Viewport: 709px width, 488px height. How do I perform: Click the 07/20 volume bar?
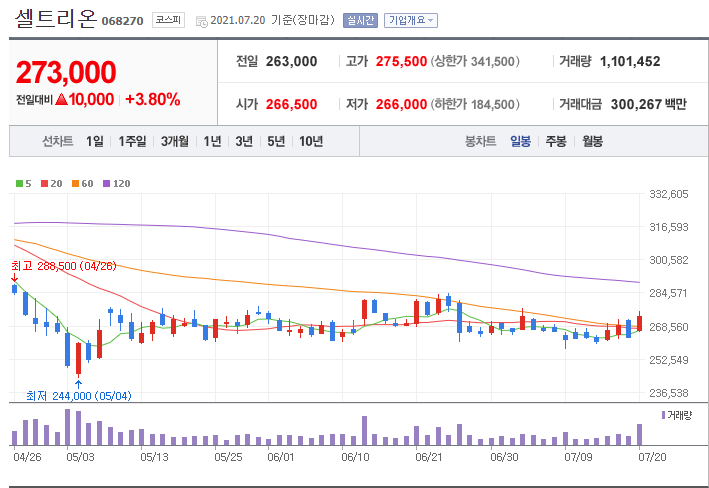coord(639,435)
